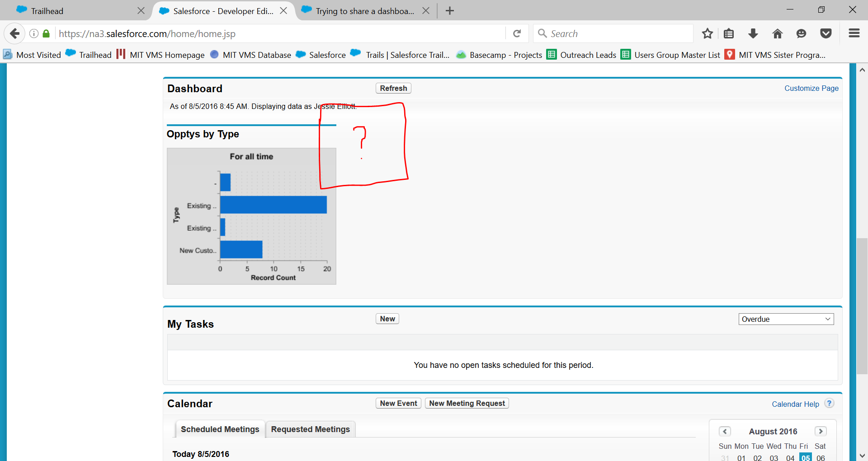Create a New Event
This screenshot has height=461, width=868.
(x=398, y=403)
